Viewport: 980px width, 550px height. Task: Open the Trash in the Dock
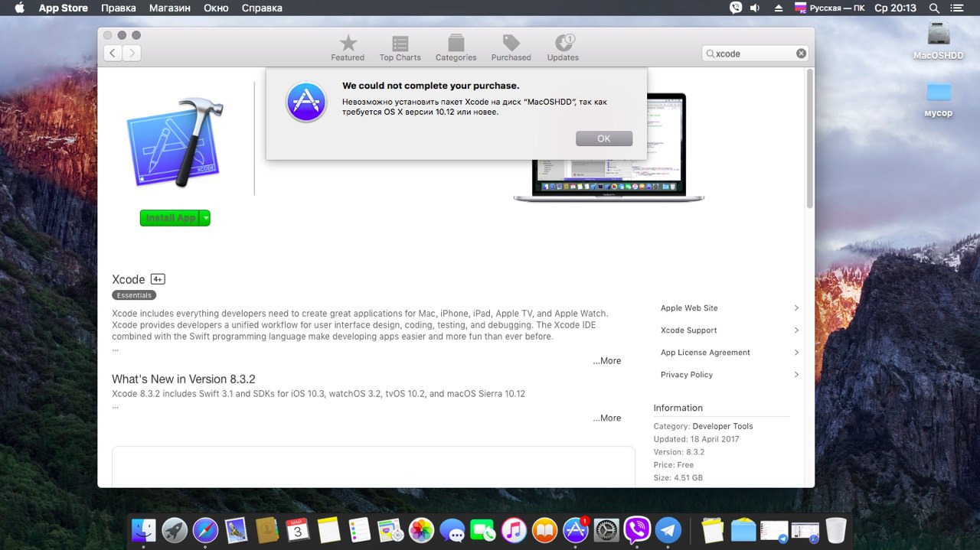[x=836, y=530]
